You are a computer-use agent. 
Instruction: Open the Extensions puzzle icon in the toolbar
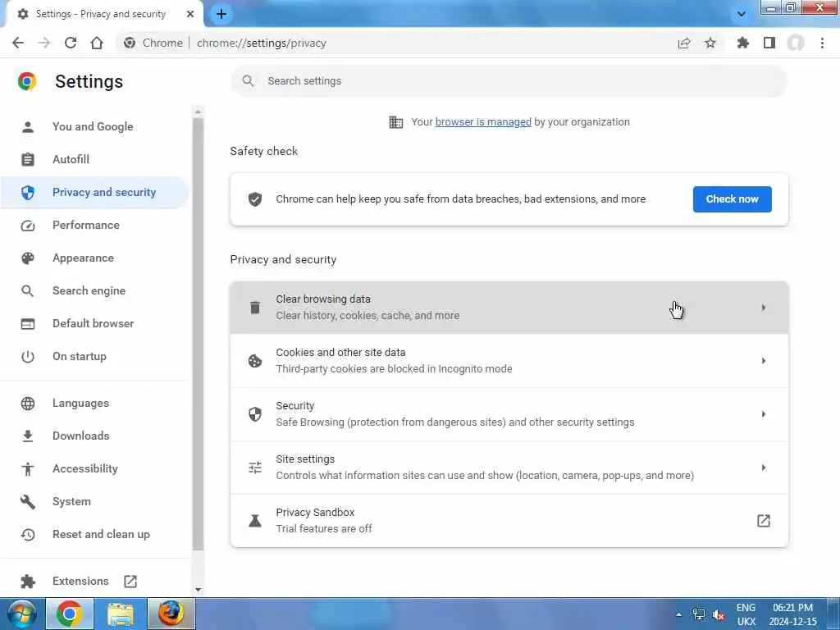[x=742, y=43]
